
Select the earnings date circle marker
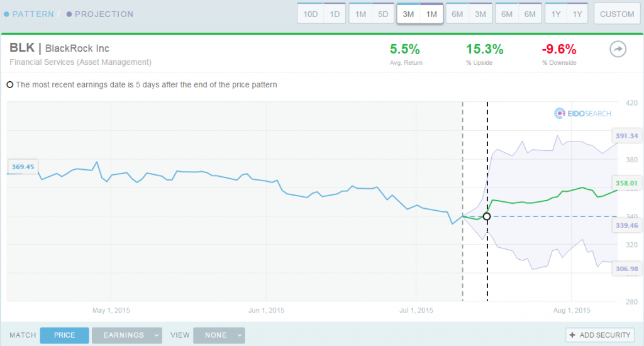coord(487,216)
